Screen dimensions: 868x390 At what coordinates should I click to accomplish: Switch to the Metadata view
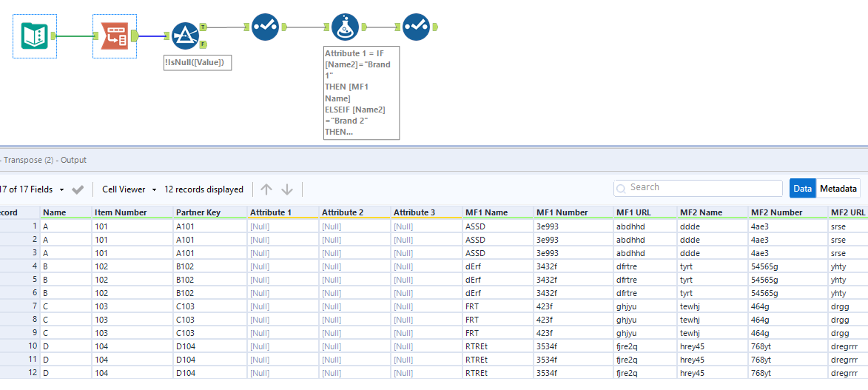point(838,189)
